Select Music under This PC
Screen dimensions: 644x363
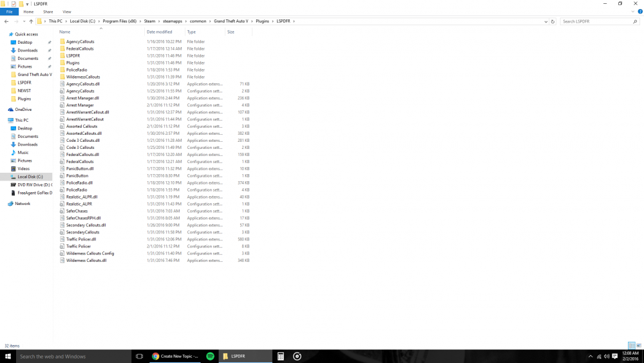[23, 153]
